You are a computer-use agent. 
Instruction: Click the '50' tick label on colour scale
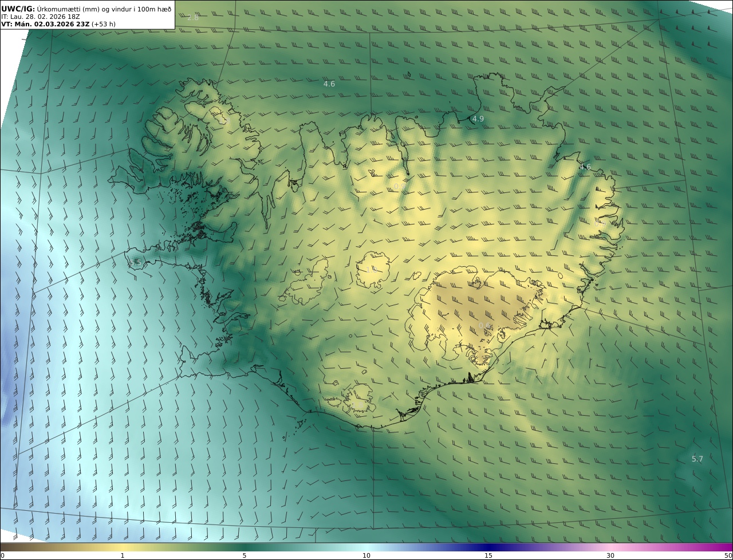point(728,555)
